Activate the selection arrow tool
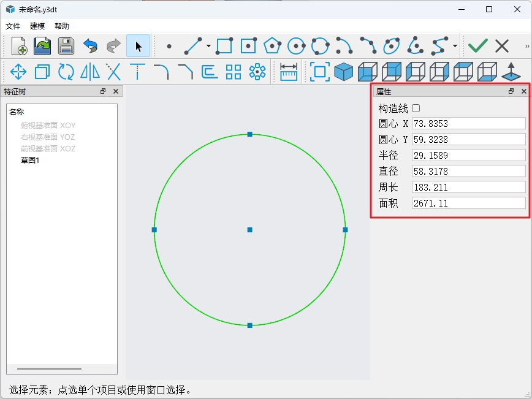Viewport: 532px width, 399px height. pyautogui.click(x=138, y=46)
